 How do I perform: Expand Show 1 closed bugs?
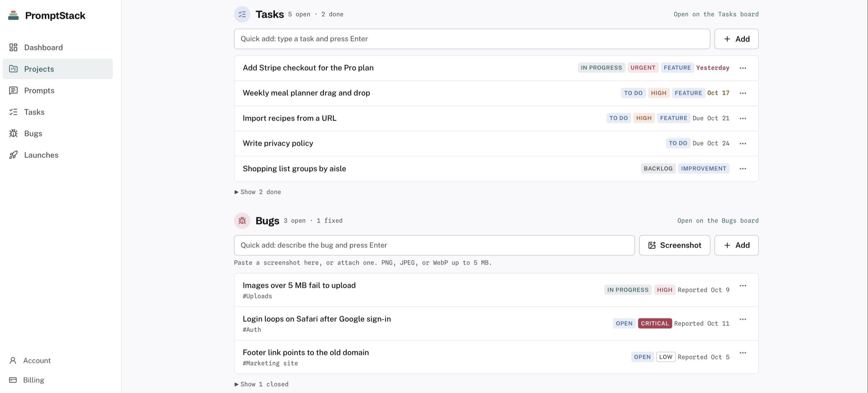[x=261, y=384]
